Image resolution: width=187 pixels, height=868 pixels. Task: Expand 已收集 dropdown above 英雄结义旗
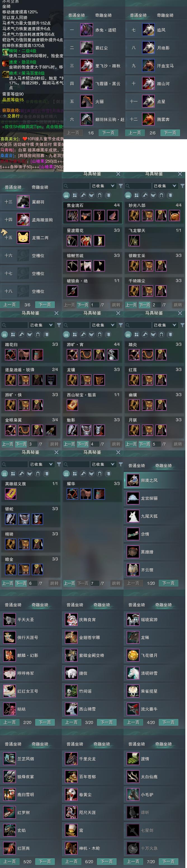41,464
